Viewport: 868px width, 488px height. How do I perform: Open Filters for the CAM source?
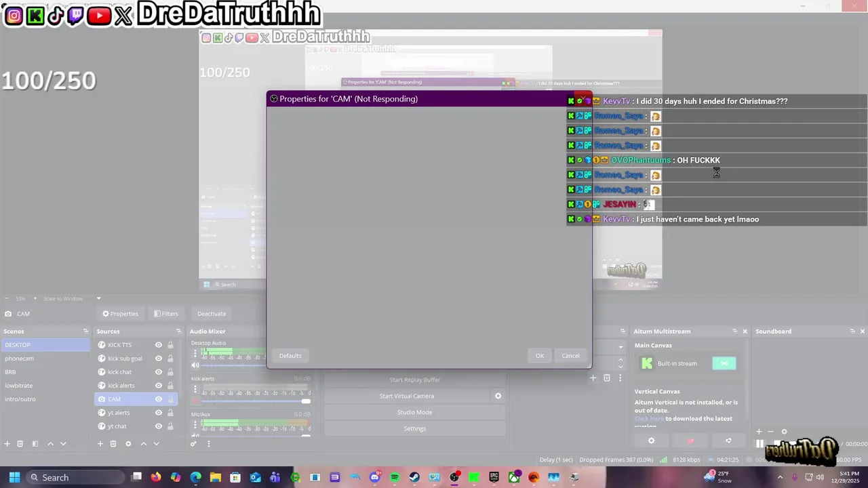[165, 314]
